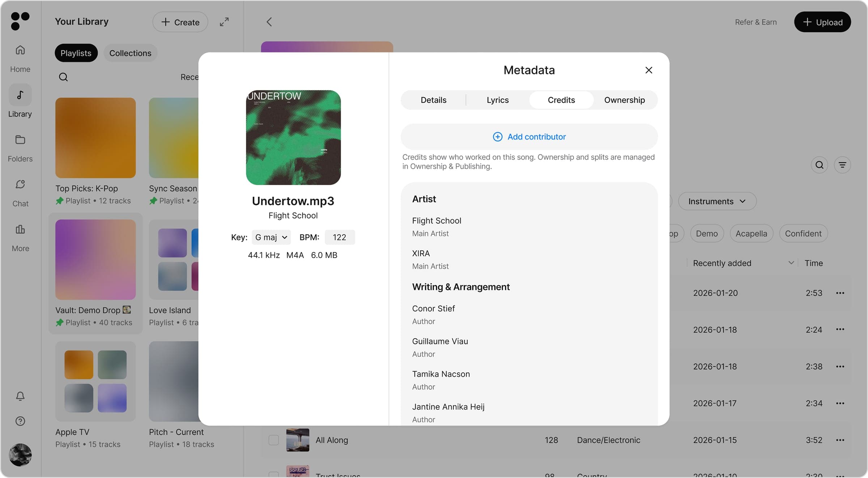Open help question mark icon
The image size is (868, 478).
(x=20, y=421)
